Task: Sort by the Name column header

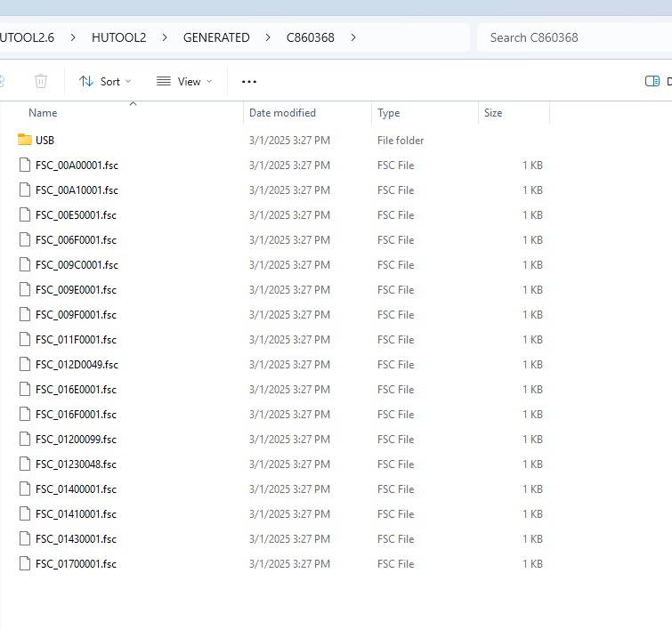Action: click(x=43, y=113)
